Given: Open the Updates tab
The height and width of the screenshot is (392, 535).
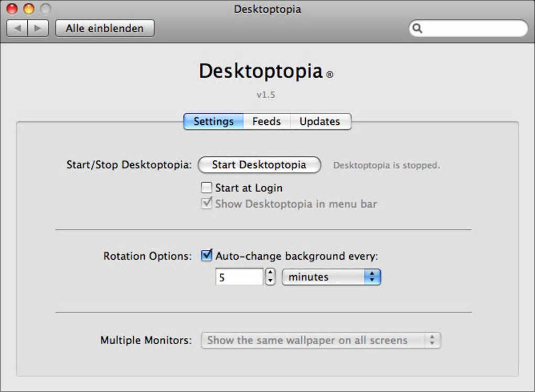Looking at the screenshot, I should (x=320, y=121).
